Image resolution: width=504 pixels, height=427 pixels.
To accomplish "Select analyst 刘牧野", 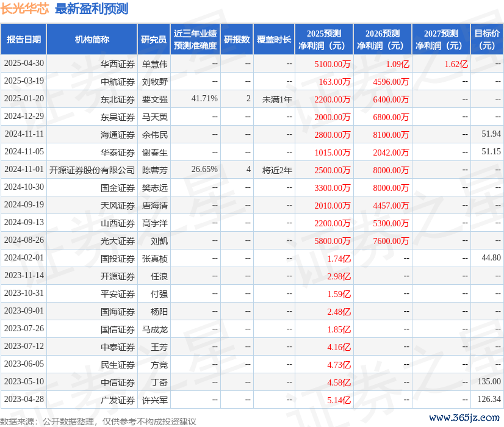I will [155, 82].
